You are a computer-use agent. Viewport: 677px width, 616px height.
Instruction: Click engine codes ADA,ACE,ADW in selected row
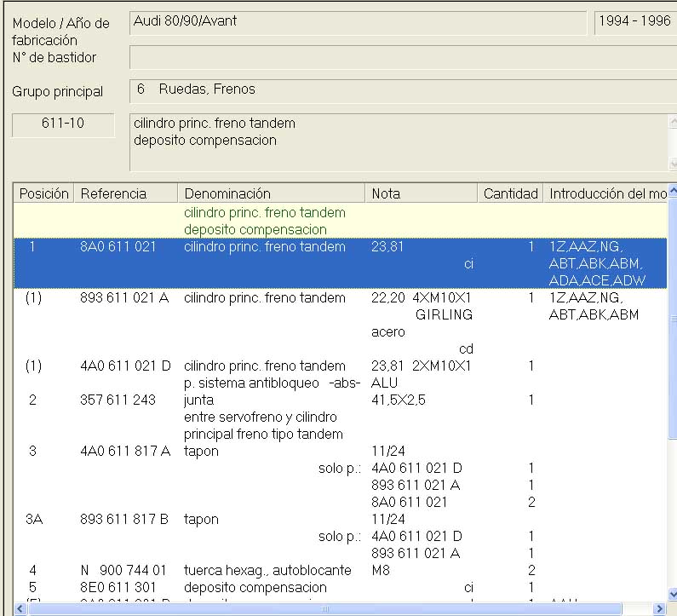597,280
